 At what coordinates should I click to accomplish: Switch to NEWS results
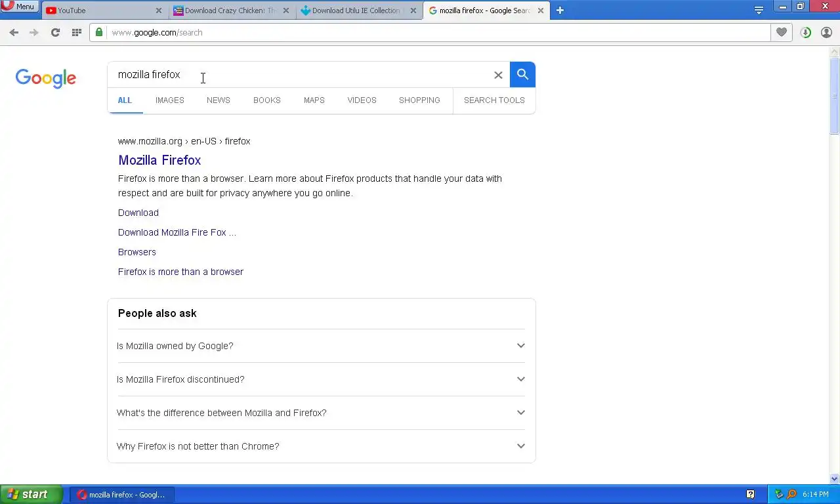(219, 100)
